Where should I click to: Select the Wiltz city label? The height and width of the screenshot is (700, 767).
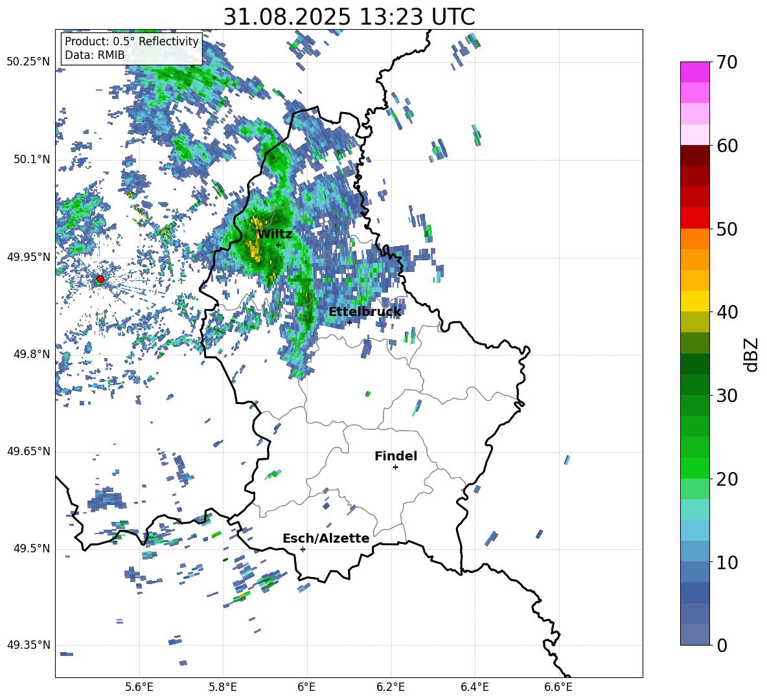click(275, 234)
